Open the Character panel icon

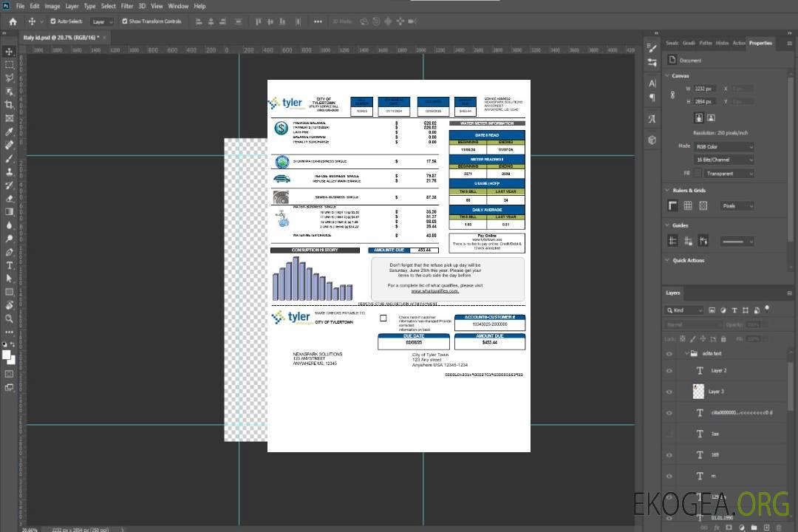652,83
